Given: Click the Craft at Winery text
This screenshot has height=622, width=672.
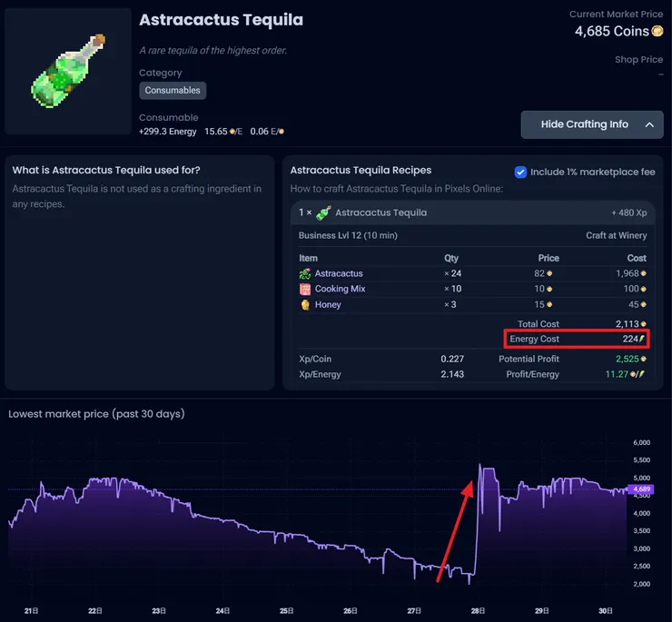Looking at the screenshot, I should point(617,235).
